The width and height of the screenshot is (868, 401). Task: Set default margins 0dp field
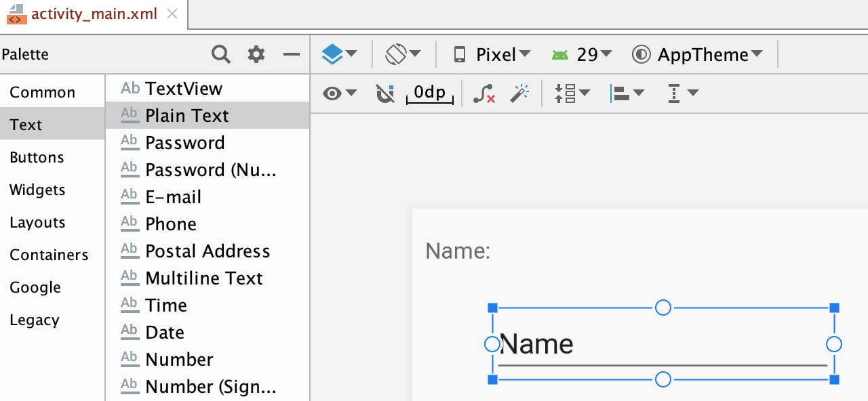pos(430,93)
